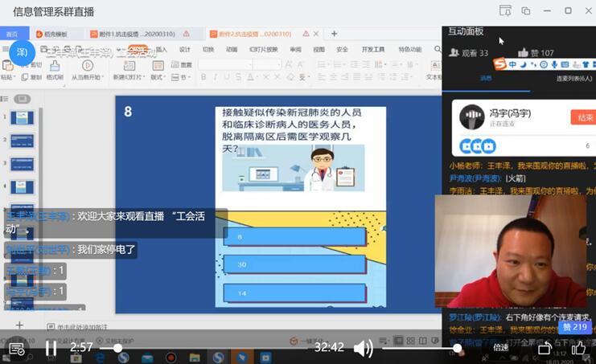596x364 pixels.
Task: Open the 幻灯片放映 ribbon tab
Action: [x=263, y=49]
